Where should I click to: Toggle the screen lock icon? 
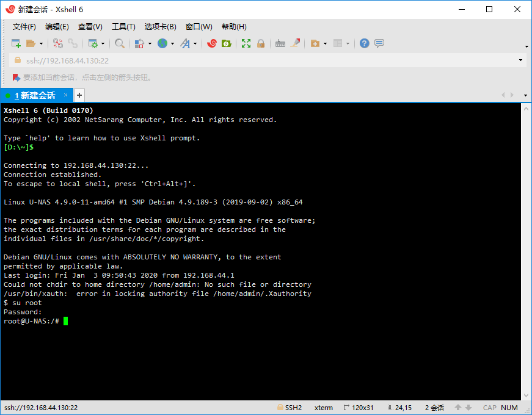[x=261, y=43]
